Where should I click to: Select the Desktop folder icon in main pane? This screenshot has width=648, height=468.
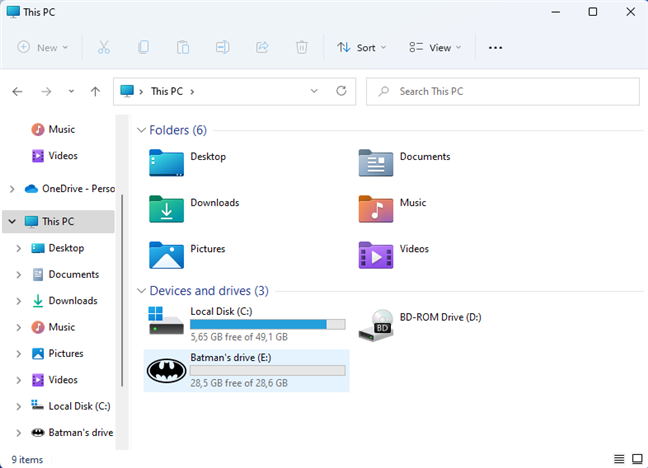tap(166, 163)
